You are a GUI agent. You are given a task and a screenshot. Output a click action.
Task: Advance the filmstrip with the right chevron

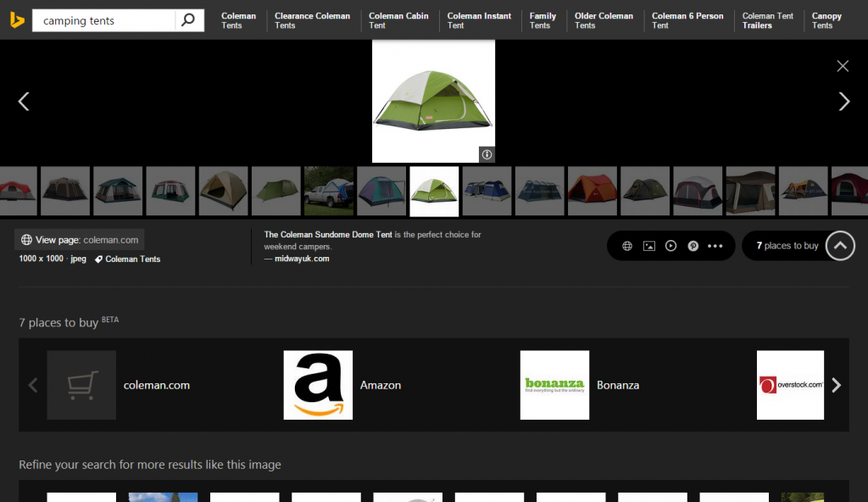tap(844, 101)
